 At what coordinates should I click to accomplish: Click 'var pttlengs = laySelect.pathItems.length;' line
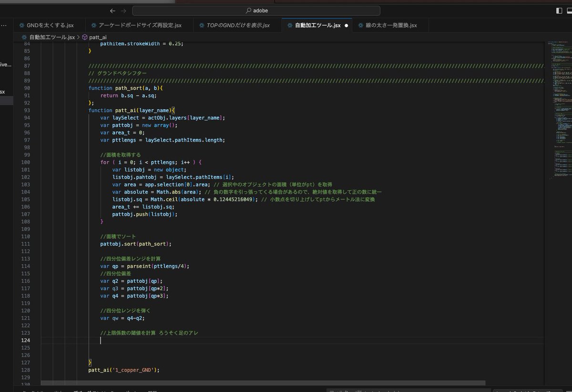point(162,140)
